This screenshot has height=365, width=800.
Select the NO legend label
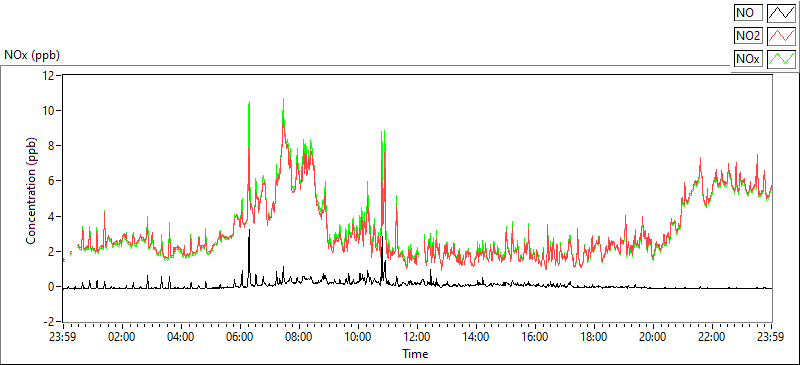click(748, 12)
